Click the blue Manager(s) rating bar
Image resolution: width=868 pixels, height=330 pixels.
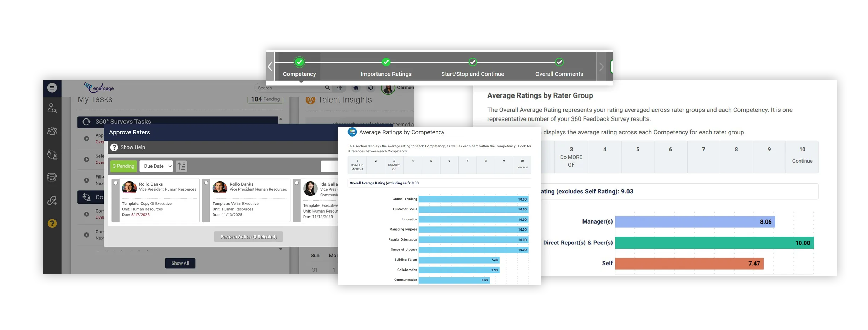coord(695,222)
